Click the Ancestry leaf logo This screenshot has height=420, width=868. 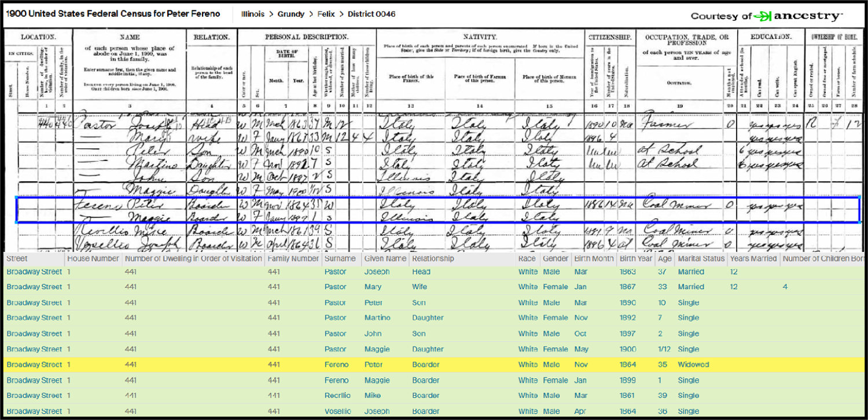tap(763, 16)
